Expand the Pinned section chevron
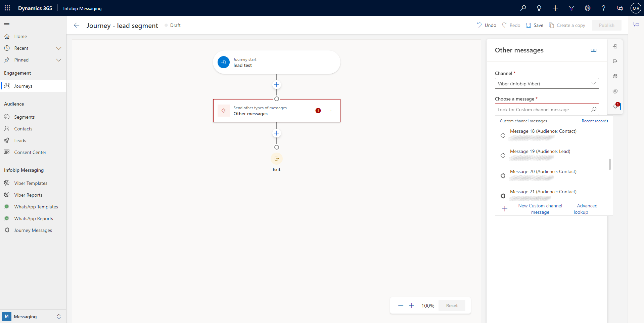Viewport: 644px width, 323px height. (x=59, y=60)
